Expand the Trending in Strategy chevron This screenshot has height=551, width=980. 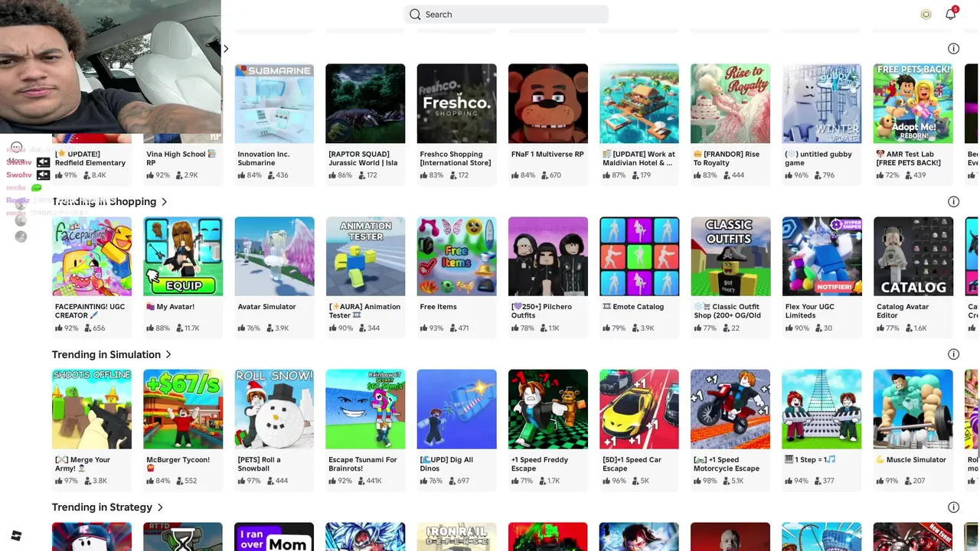(160, 507)
